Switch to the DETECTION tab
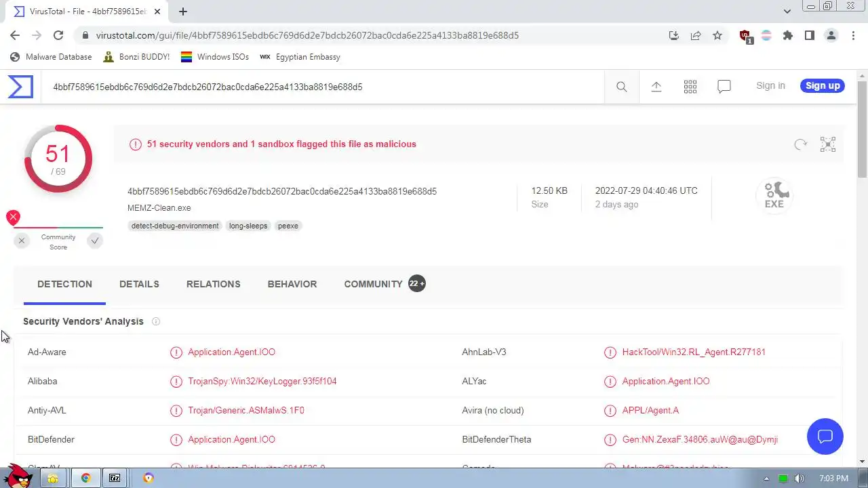The image size is (868, 488). point(64,284)
